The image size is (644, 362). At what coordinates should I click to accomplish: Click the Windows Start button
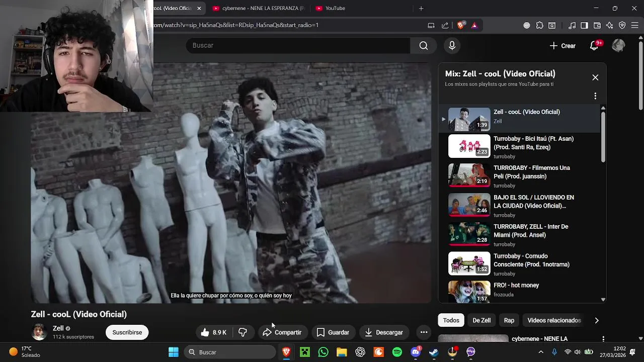[174, 352]
